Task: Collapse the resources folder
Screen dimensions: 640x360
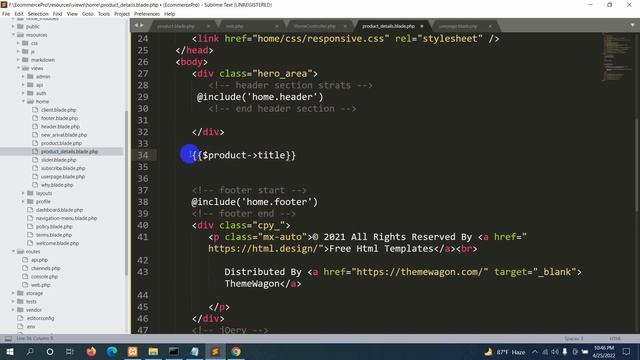Action: [13, 35]
